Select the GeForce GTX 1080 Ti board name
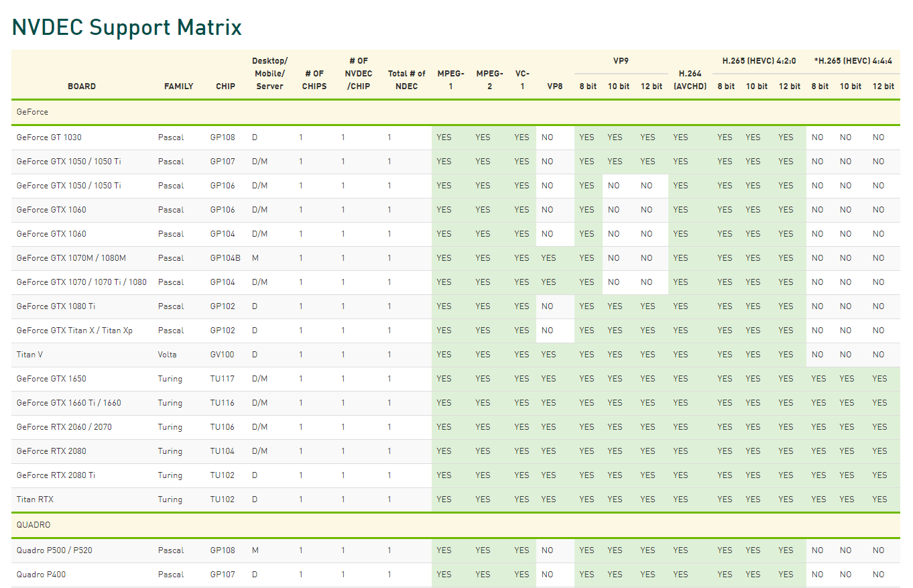This screenshot has width=913, height=588. pos(56,306)
